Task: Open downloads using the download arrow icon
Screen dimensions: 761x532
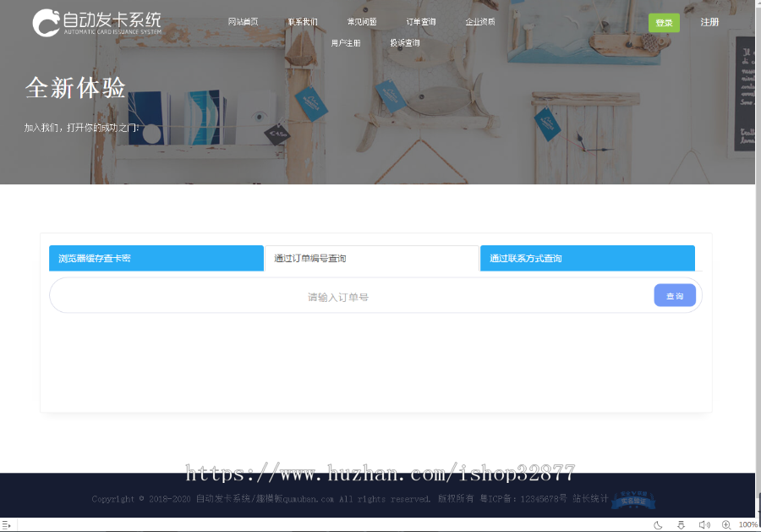Action: (682, 524)
